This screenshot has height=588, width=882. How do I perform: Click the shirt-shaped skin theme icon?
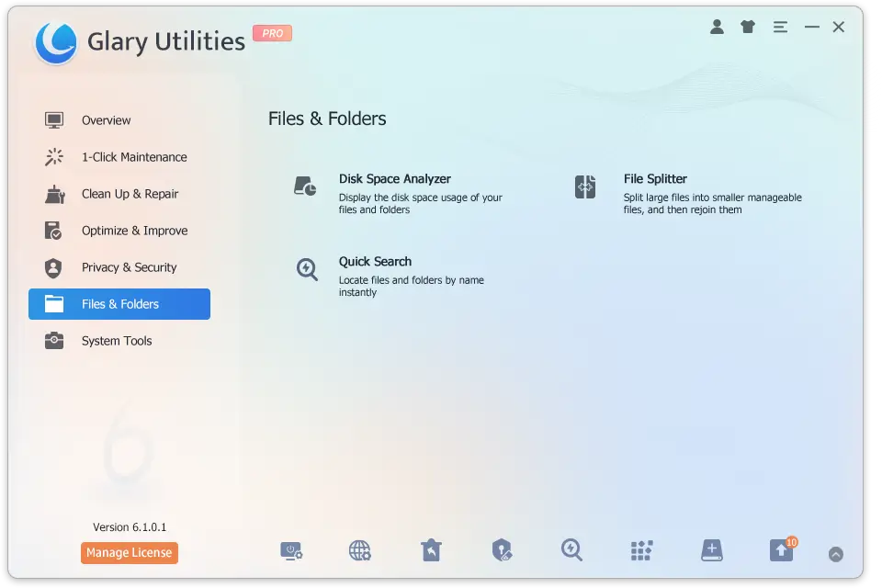click(x=747, y=27)
